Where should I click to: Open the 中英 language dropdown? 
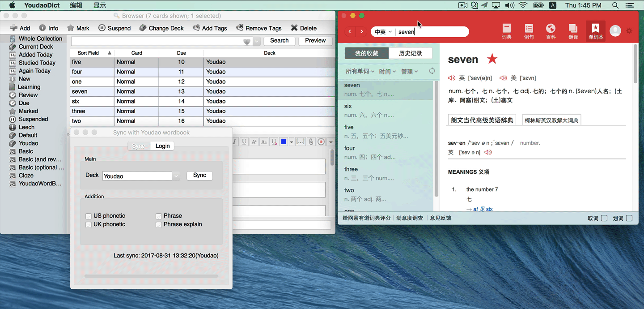383,32
